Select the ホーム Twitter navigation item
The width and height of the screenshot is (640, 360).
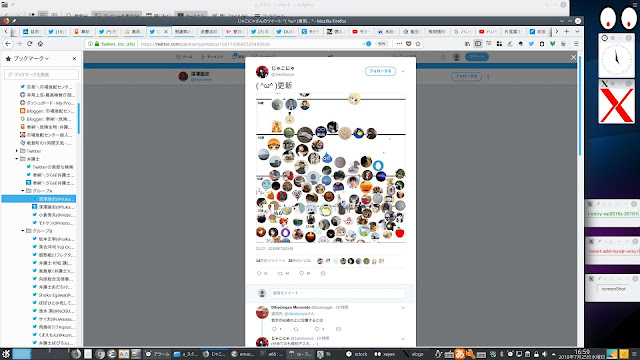184,57
